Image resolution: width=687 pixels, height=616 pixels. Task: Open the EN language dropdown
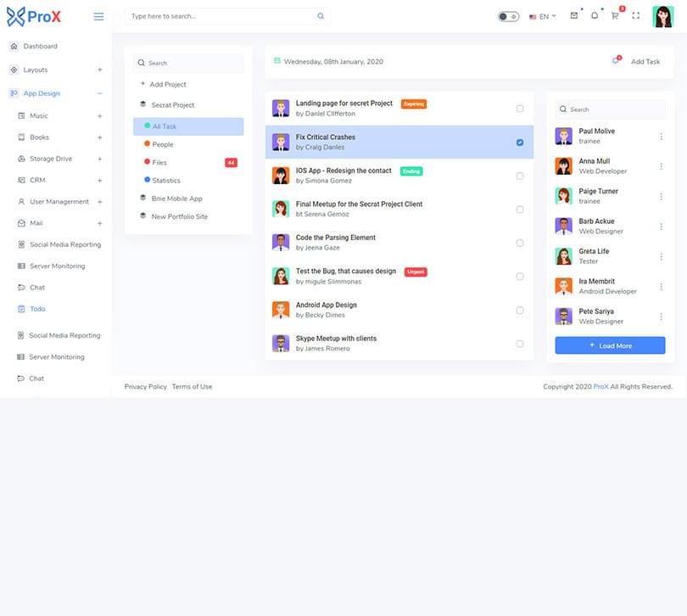[x=543, y=16]
